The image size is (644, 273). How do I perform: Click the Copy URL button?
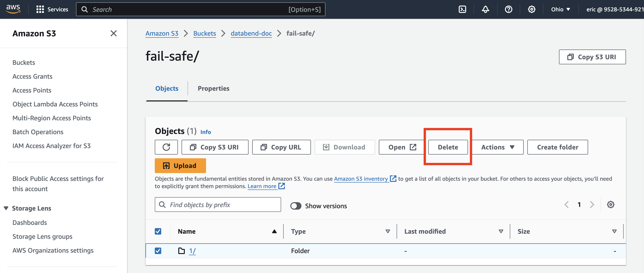tap(281, 147)
